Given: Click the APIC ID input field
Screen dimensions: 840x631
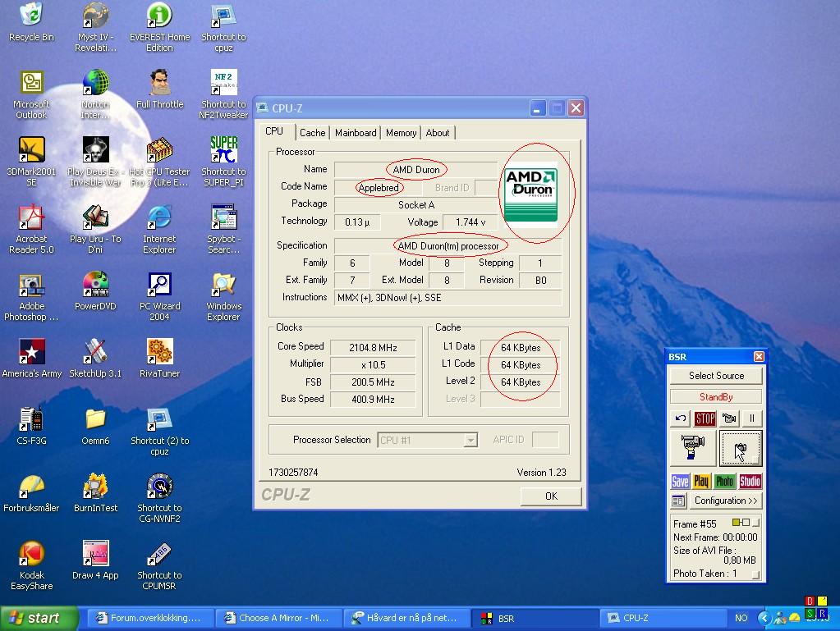Looking at the screenshot, I should tap(545, 440).
